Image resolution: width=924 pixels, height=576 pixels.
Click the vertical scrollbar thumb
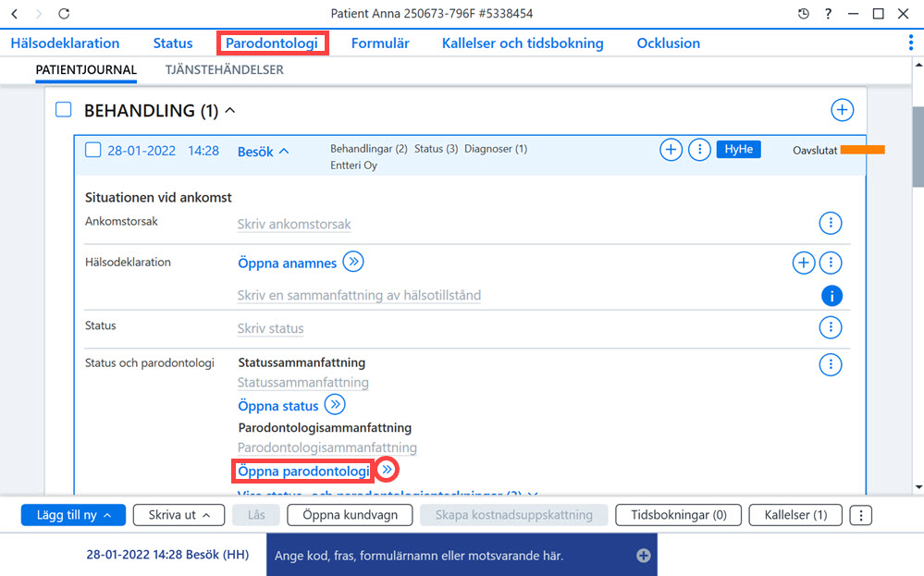point(918,147)
